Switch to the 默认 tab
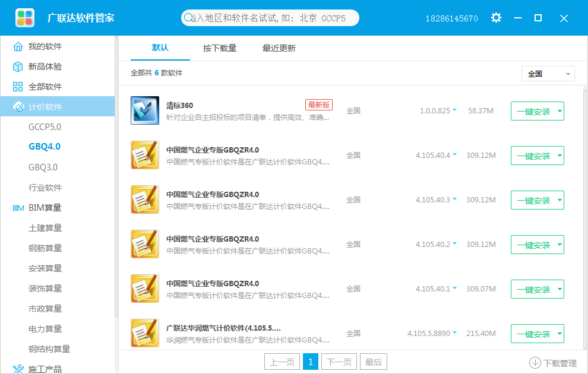Viewport: 588px width, 374px height. pos(160,48)
